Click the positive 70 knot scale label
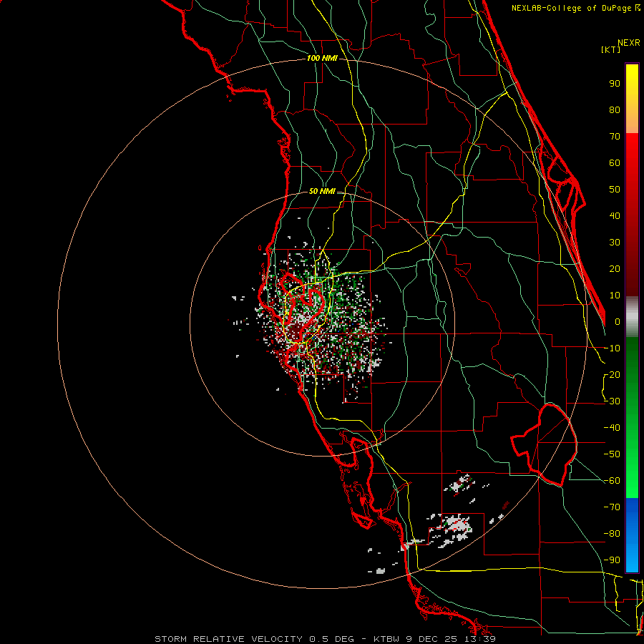644x644 pixels. click(x=615, y=137)
